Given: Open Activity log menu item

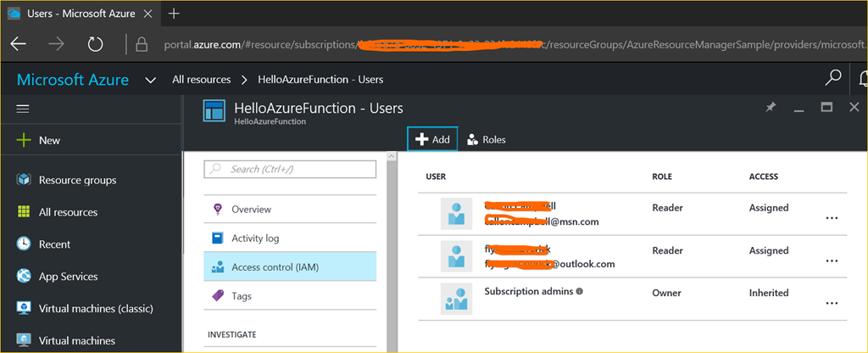Looking at the screenshot, I should point(254,238).
